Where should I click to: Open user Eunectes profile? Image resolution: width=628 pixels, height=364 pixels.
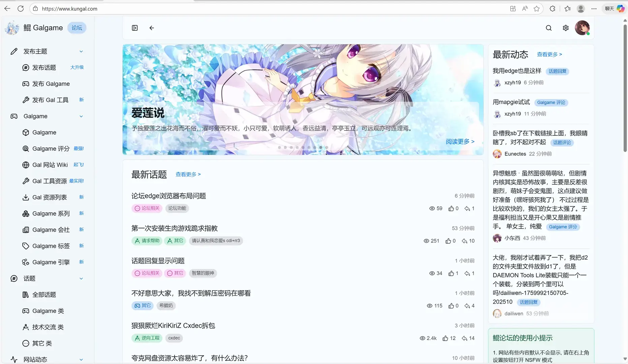[x=515, y=154]
